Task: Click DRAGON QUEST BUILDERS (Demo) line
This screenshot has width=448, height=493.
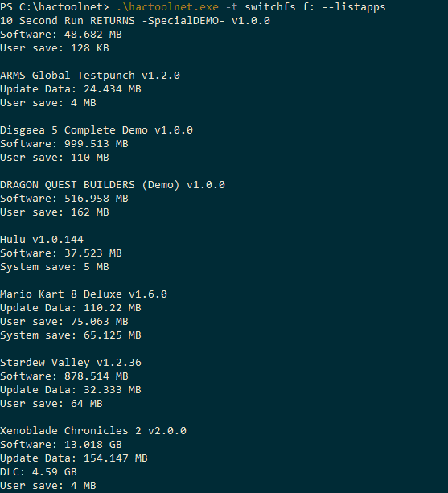Action: (113, 185)
